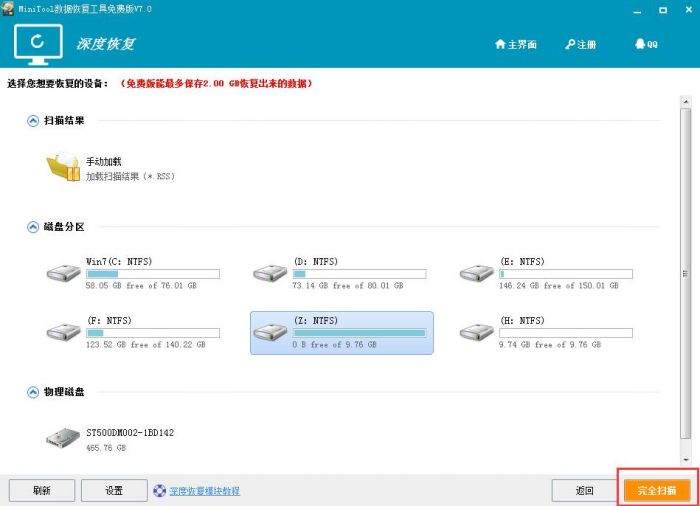This screenshot has width=700, height=506.
Task: Click the deep recovery monitor icon
Action: [38, 44]
